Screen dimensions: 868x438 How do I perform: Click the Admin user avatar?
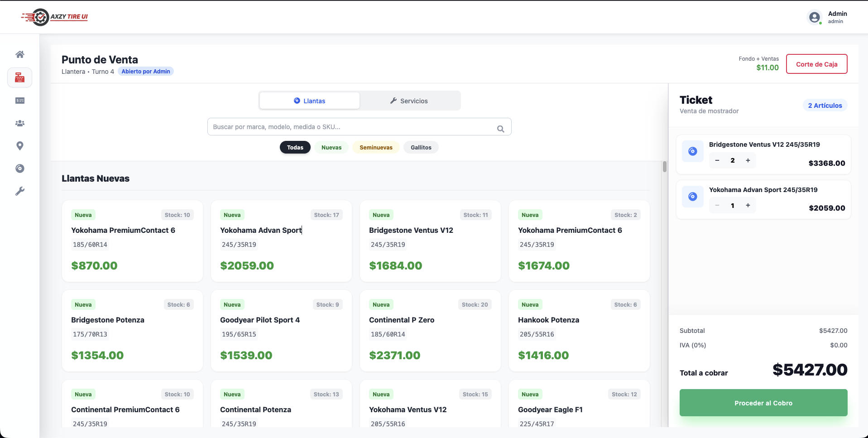point(814,17)
